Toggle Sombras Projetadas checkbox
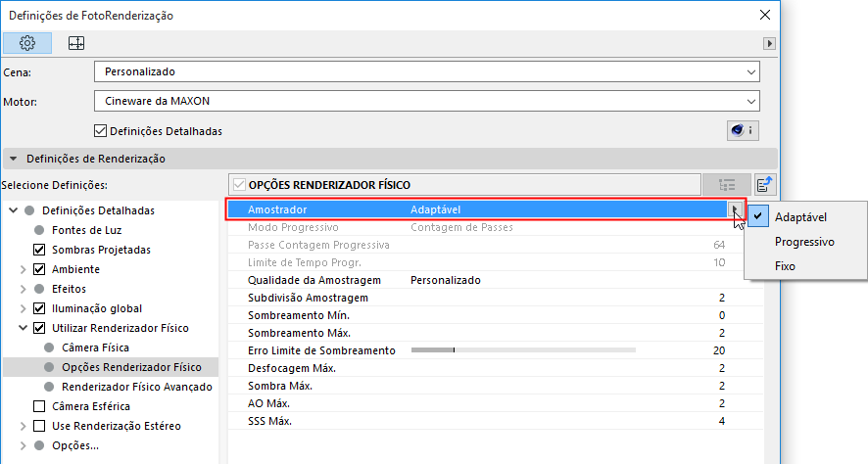 pos(39,250)
